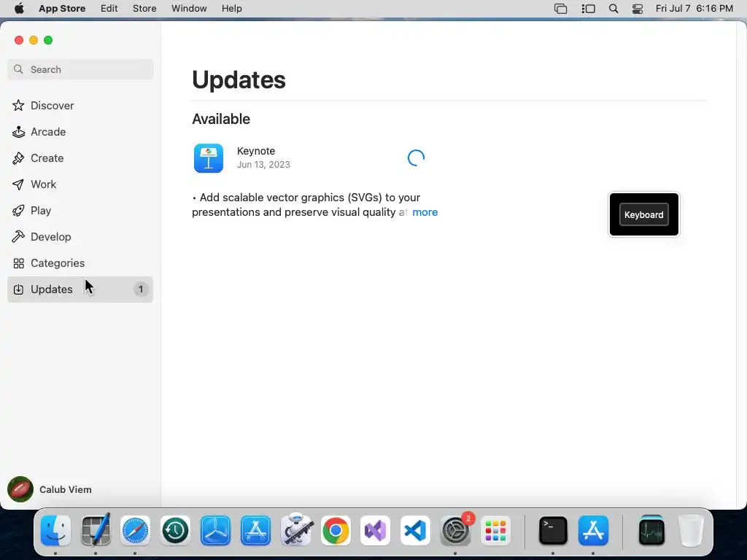Open Launchpad from the Dock

(495, 530)
